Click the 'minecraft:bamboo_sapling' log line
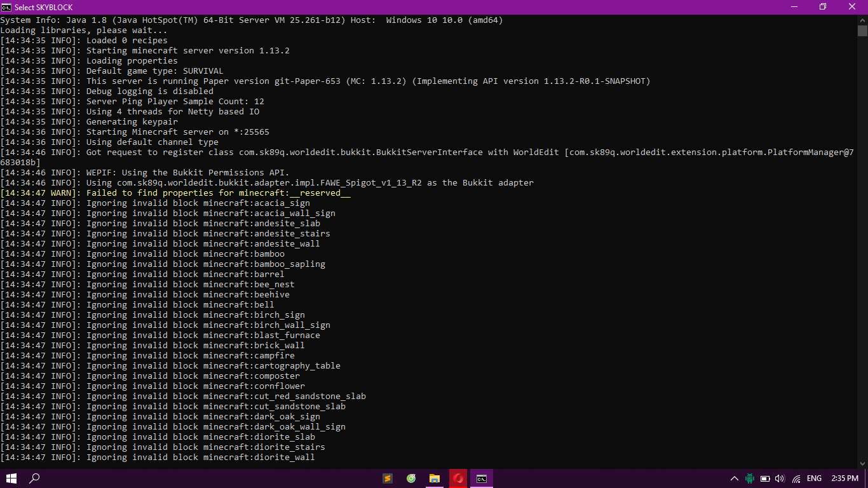 click(163, 264)
